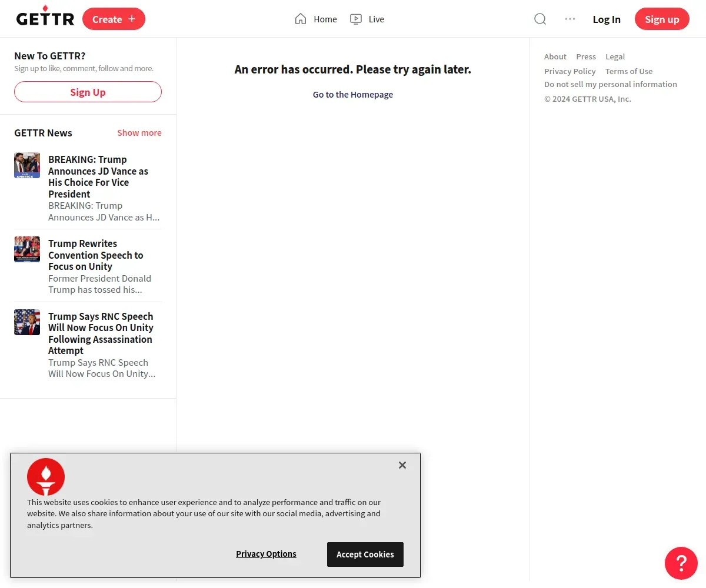Click Go to the Homepage link
The width and height of the screenshot is (706, 588).
(x=353, y=94)
